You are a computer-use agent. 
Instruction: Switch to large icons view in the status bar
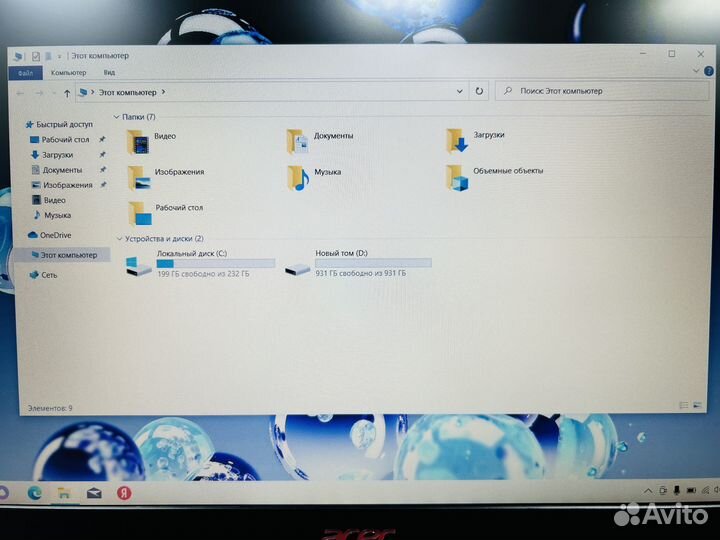(698, 405)
